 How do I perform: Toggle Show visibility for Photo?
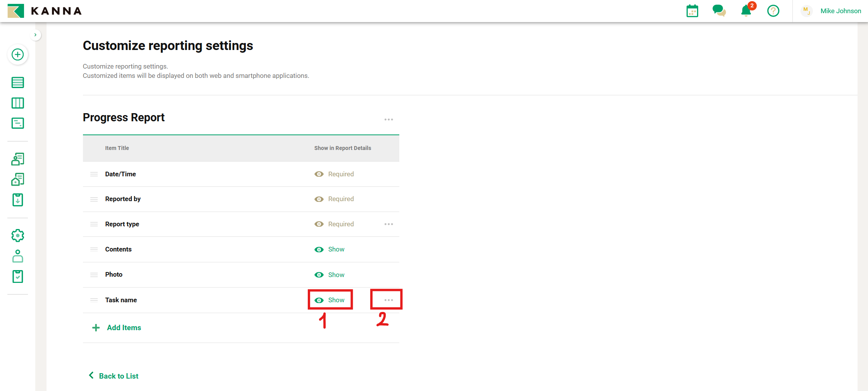tap(330, 275)
